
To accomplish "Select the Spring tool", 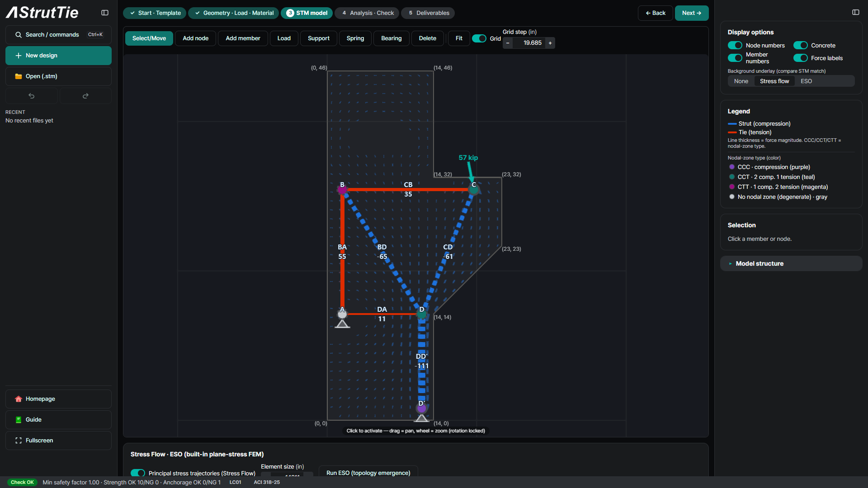I will pyautogui.click(x=355, y=38).
